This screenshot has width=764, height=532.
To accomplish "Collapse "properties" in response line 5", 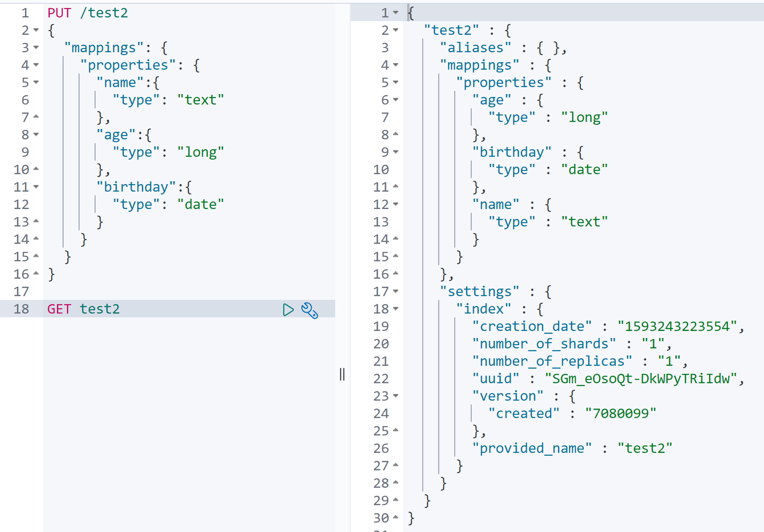I will tap(396, 83).
